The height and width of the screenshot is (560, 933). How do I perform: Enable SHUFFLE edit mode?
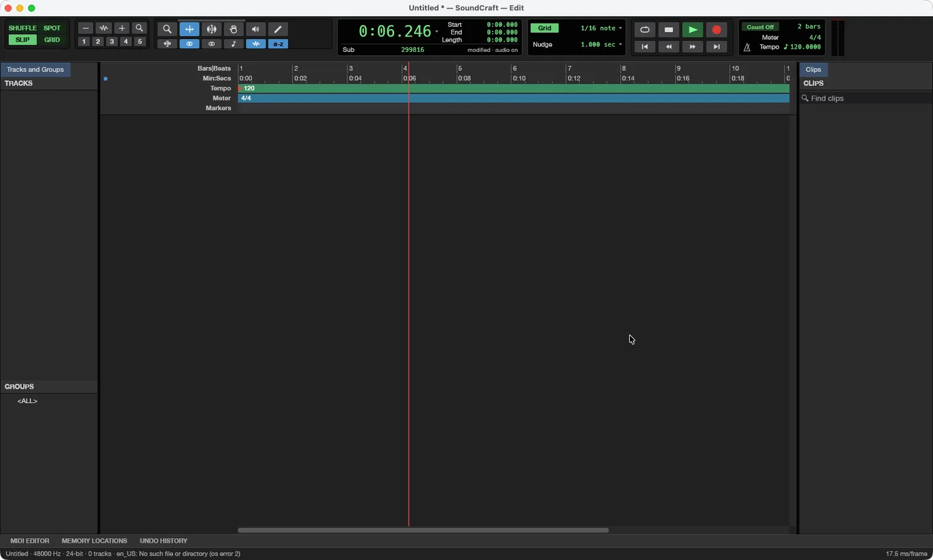[x=22, y=28]
